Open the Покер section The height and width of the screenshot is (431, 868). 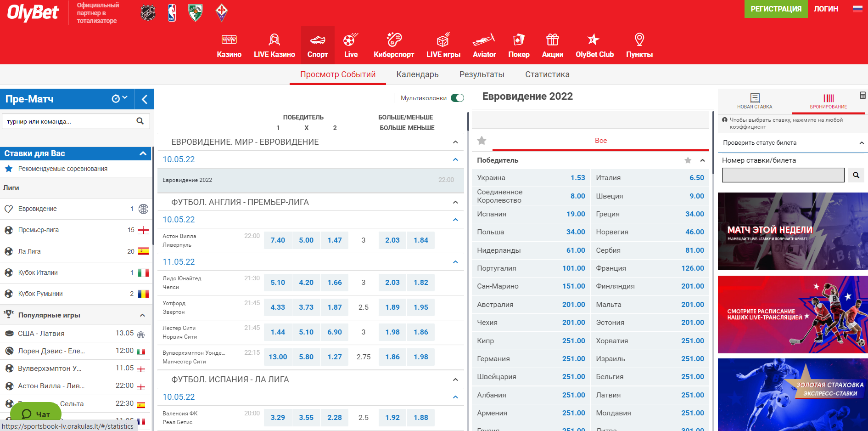519,46
